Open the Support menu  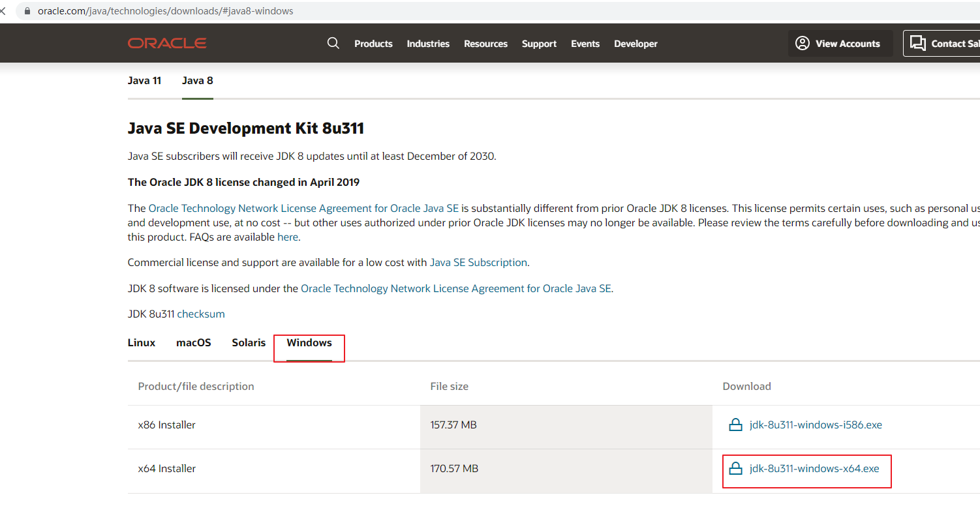point(539,44)
